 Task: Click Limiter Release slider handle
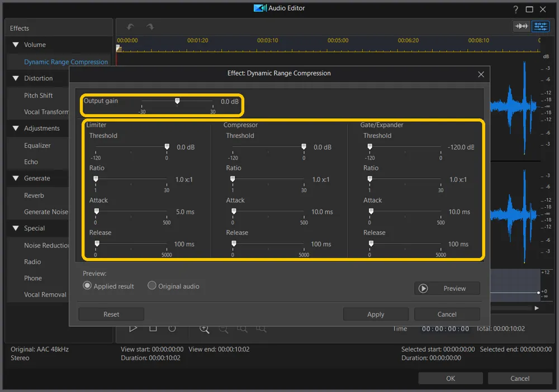(x=97, y=243)
